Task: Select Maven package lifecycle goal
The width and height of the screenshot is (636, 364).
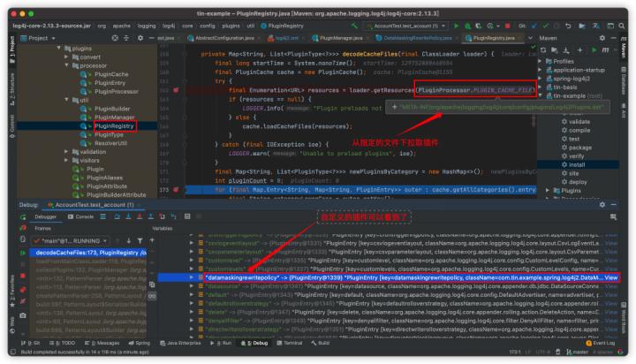Action: 580,148
